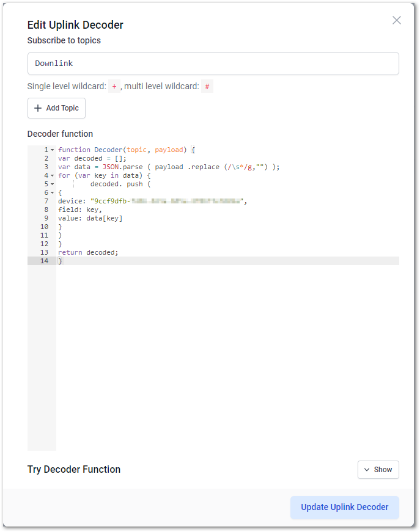The height and width of the screenshot is (532, 420).
Task: Collapse code fold arrow on line 1
Action: click(53, 150)
